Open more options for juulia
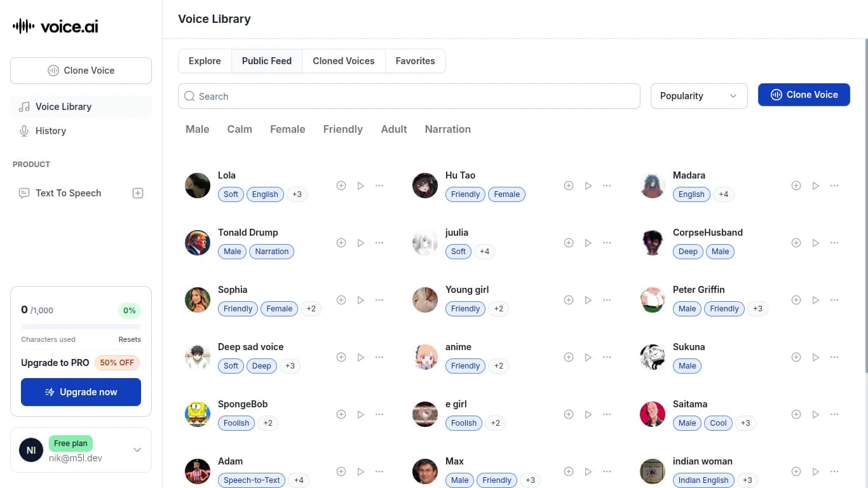The width and height of the screenshot is (868, 488). tap(607, 243)
